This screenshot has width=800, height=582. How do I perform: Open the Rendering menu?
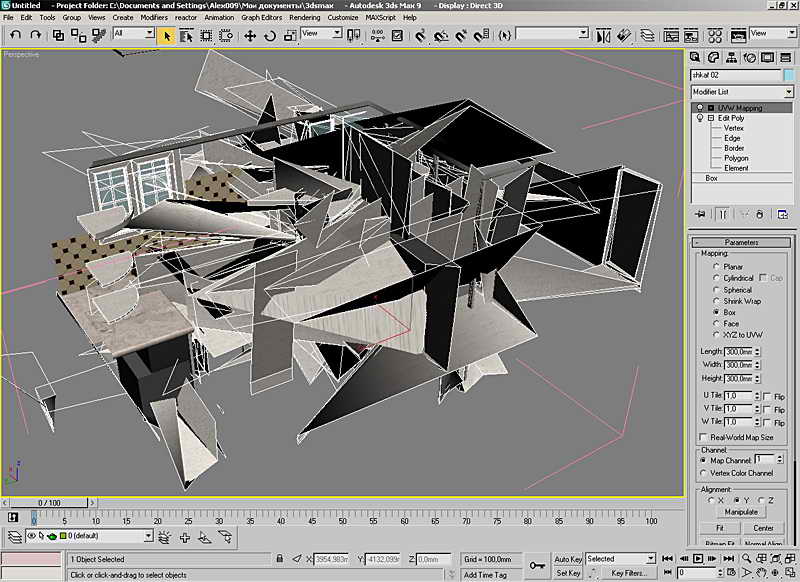(304, 18)
